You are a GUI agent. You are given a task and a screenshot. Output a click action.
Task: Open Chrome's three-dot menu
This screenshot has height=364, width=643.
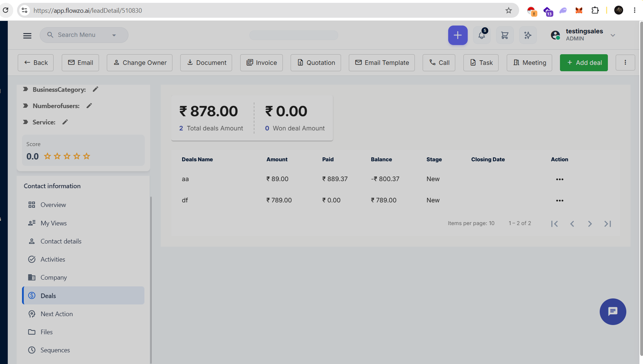tap(634, 10)
